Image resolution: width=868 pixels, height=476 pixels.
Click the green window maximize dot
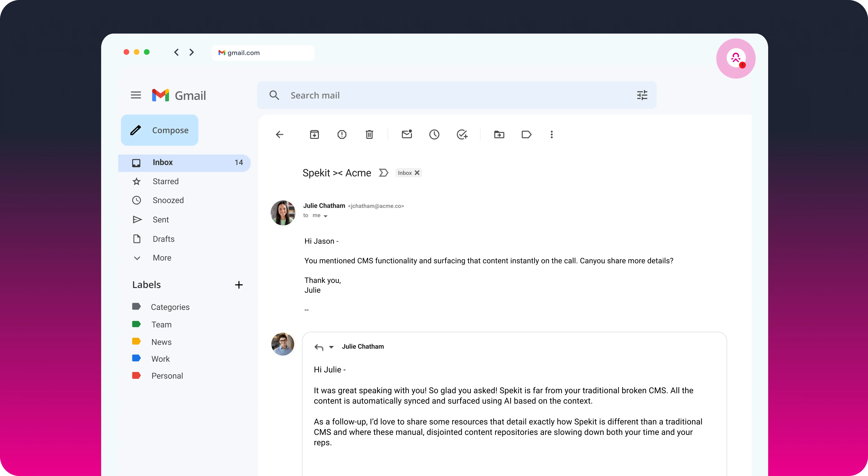tap(147, 52)
